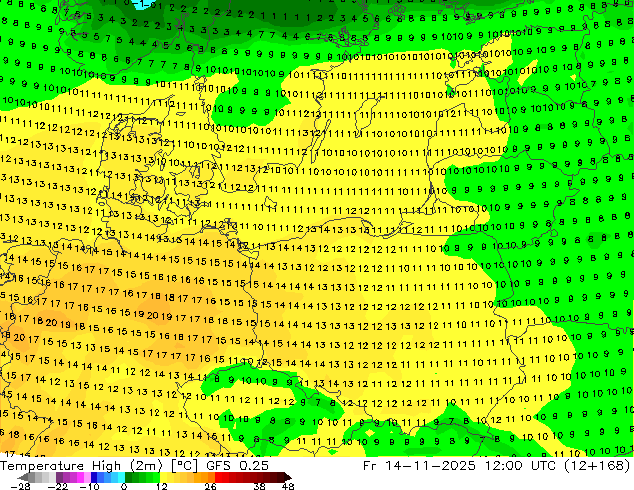The width and height of the screenshot is (634, 490).
Task: Click the dark maroon end of colorbar
Action: coord(283,477)
